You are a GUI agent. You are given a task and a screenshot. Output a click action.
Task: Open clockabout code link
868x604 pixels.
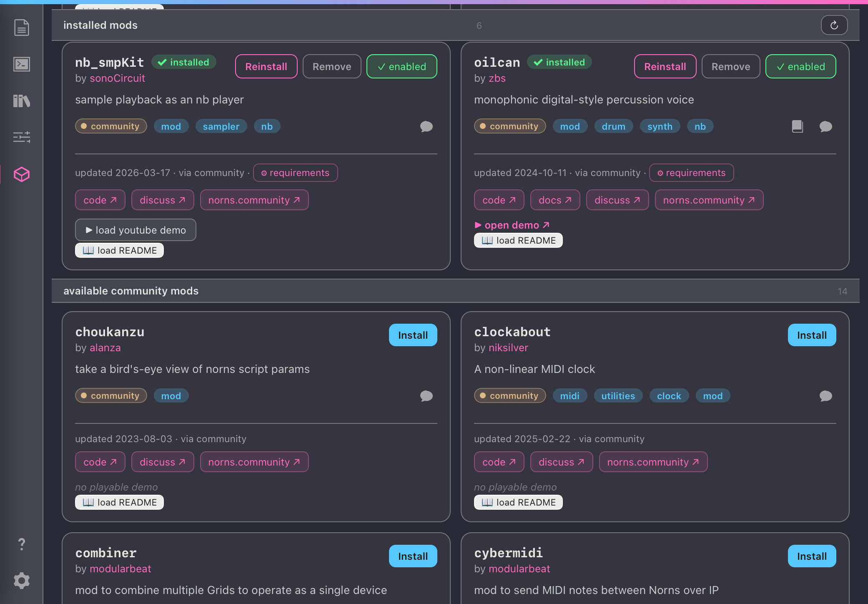click(x=499, y=462)
